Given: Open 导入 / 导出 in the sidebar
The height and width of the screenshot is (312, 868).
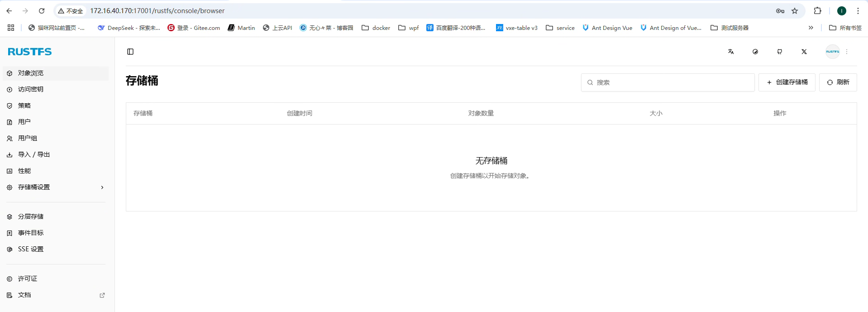Looking at the screenshot, I should 56,154.
